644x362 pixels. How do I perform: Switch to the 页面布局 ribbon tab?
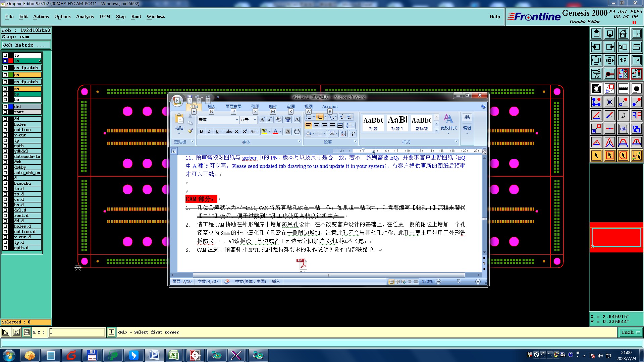(233, 107)
